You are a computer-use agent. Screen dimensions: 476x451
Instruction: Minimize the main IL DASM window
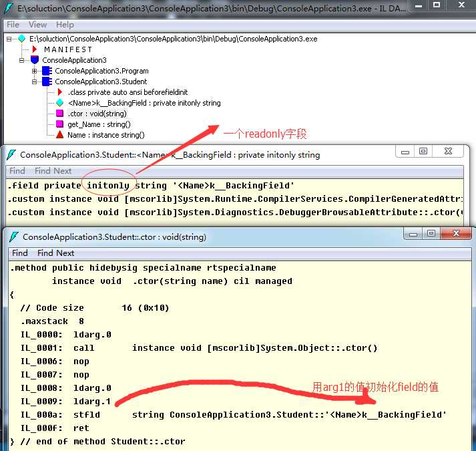[x=419, y=5]
